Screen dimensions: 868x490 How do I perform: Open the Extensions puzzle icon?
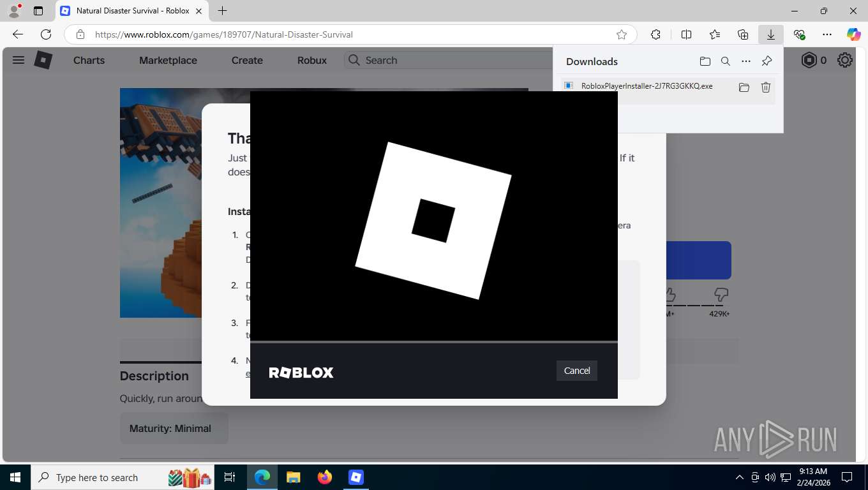[x=655, y=34]
